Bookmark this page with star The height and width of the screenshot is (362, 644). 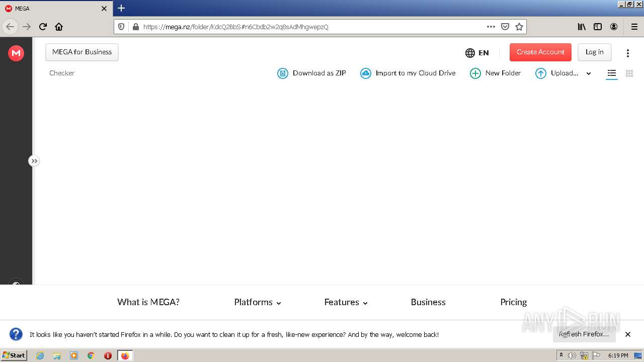tap(519, 27)
